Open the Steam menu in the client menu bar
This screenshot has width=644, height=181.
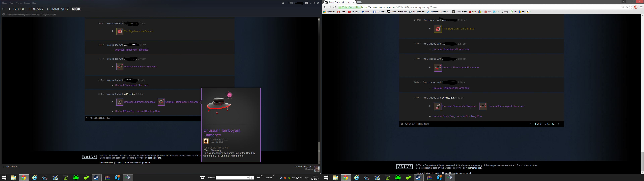pyautogui.click(x=5, y=3)
